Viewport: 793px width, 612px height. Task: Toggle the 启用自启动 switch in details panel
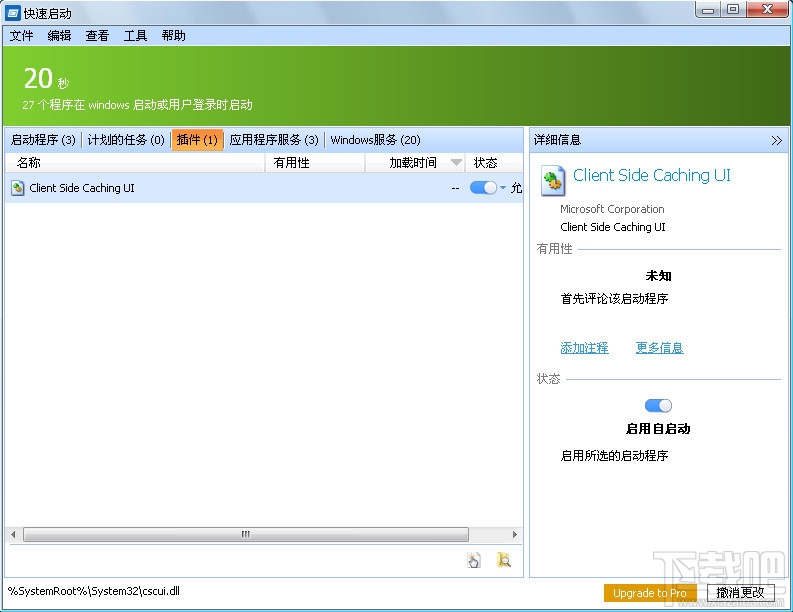click(x=658, y=406)
